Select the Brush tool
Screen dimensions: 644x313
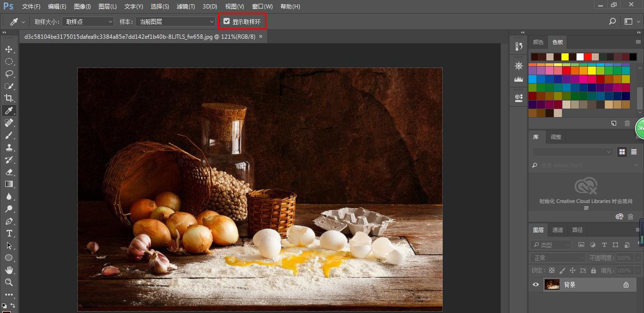(8, 135)
